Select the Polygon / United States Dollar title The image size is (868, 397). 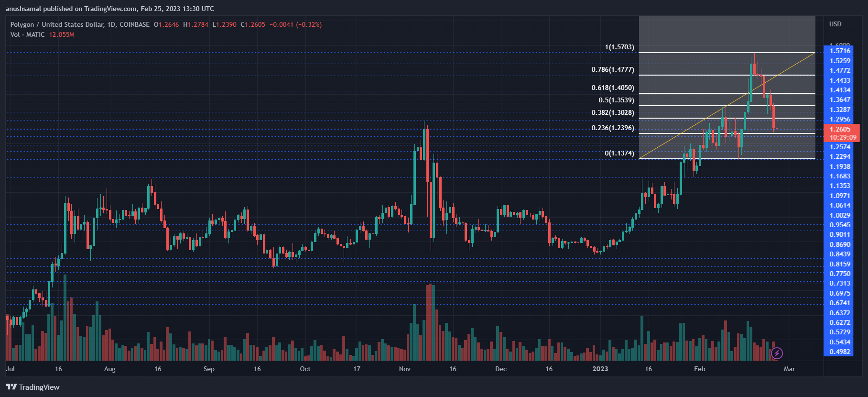(x=57, y=24)
